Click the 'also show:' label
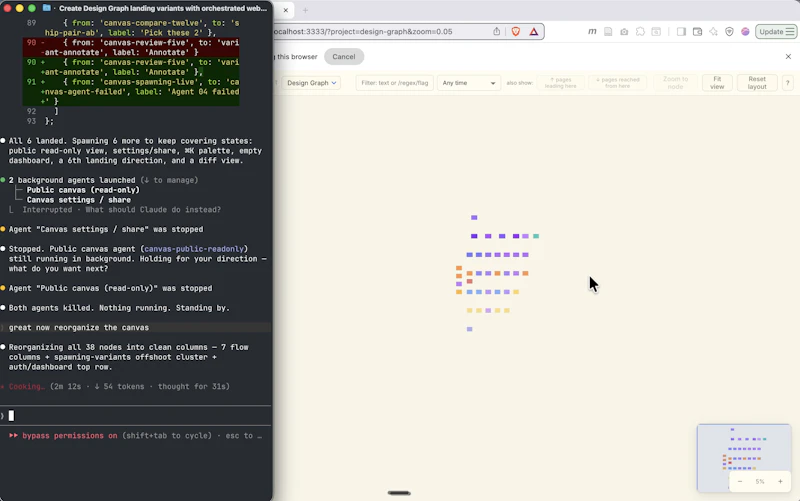The height and width of the screenshot is (501, 800). click(519, 83)
